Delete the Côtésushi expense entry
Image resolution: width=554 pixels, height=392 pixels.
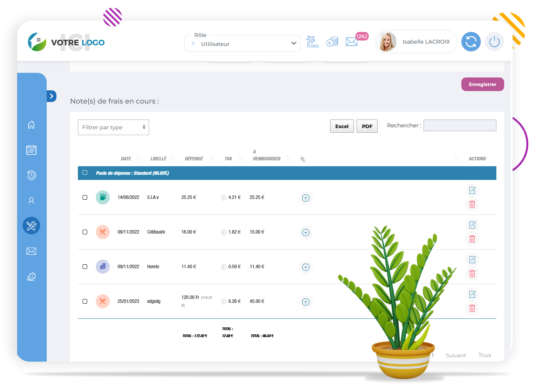(472, 239)
